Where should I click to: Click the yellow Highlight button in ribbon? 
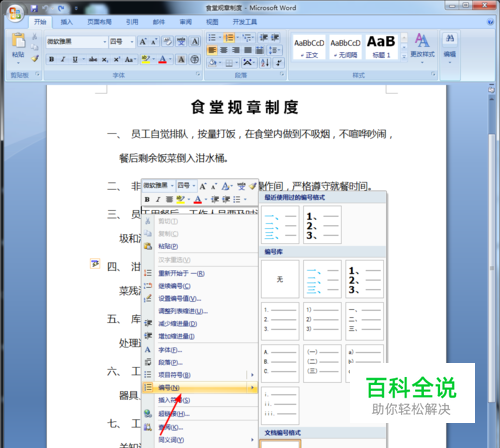(x=146, y=59)
